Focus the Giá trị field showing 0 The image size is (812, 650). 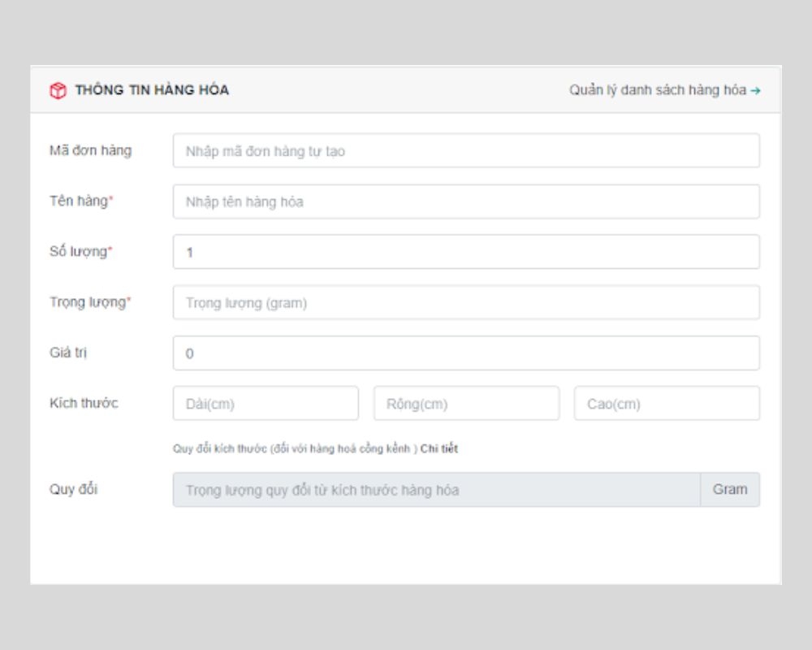(466, 353)
